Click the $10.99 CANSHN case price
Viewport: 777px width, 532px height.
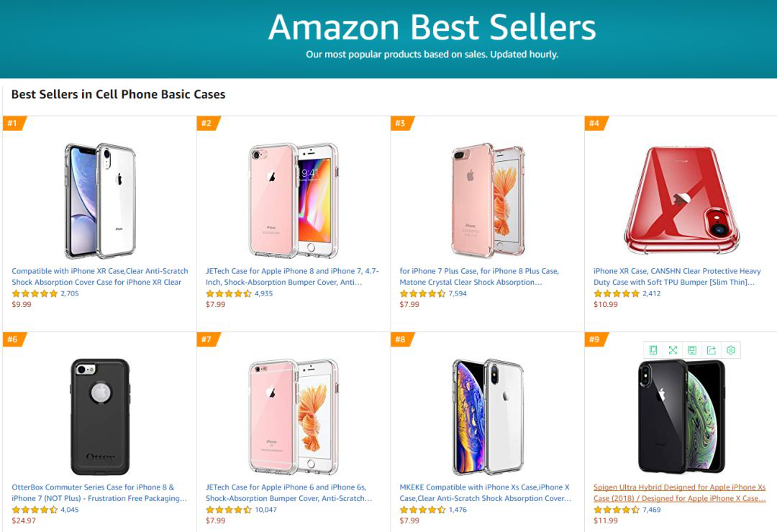tap(606, 304)
